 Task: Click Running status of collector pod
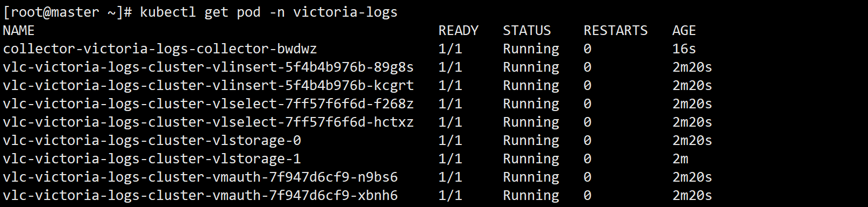pos(531,50)
